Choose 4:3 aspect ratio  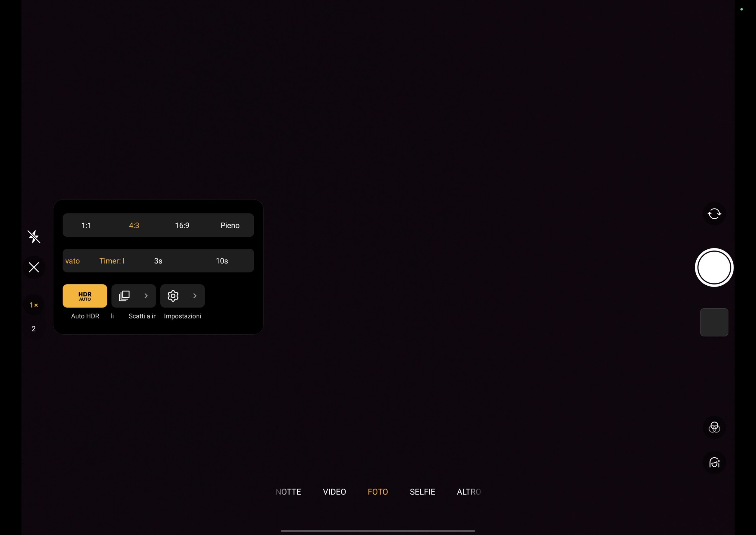pos(134,225)
